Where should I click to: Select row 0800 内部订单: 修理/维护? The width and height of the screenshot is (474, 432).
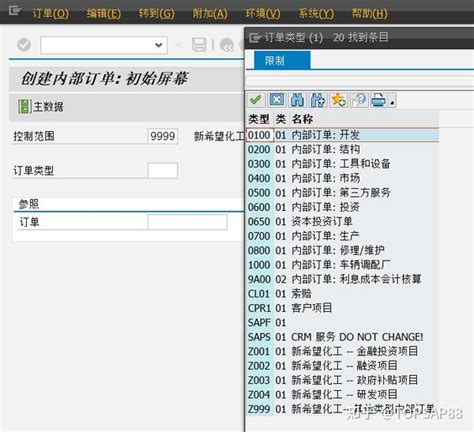pyautogui.click(x=343, y=250)
